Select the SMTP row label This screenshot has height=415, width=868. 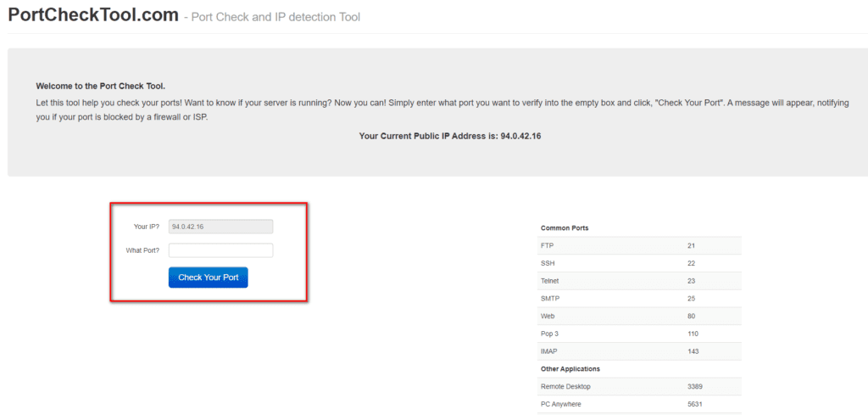(x=549, y=299)
